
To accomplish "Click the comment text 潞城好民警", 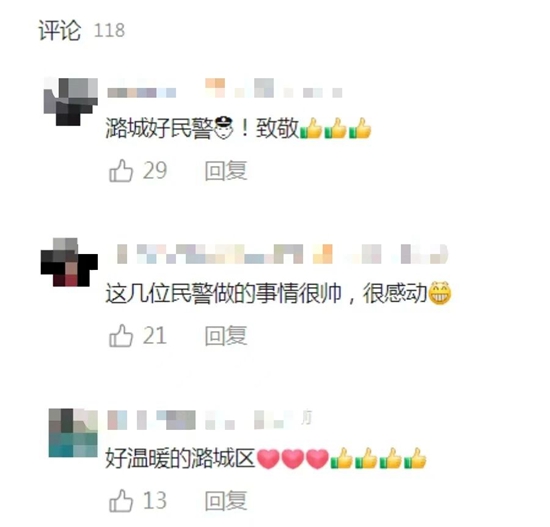I will point(159,128).
